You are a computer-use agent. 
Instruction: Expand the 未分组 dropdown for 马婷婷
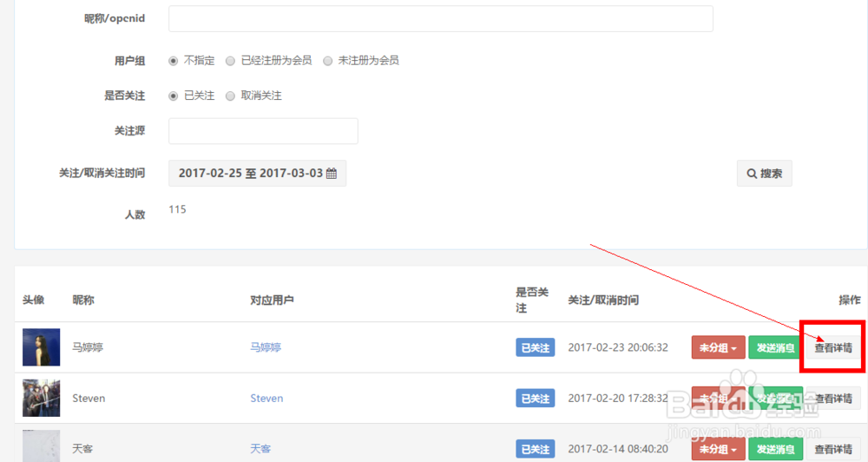tap(718, 347)
